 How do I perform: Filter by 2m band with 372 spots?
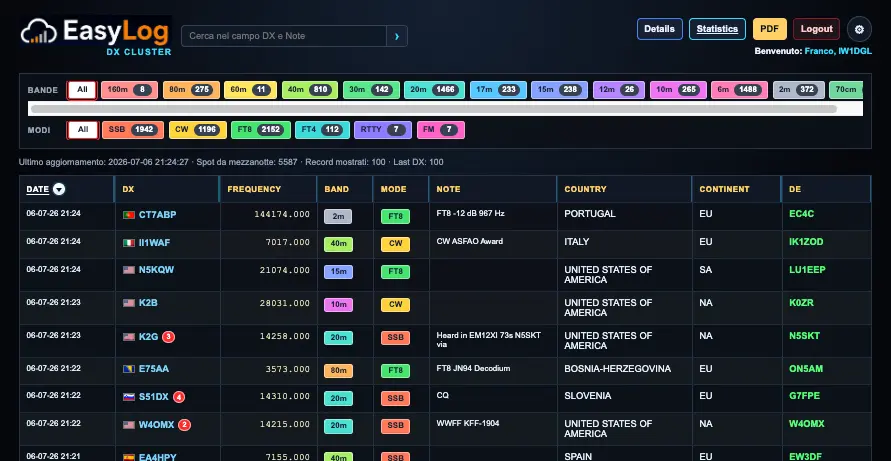click(x=799, y=90)
